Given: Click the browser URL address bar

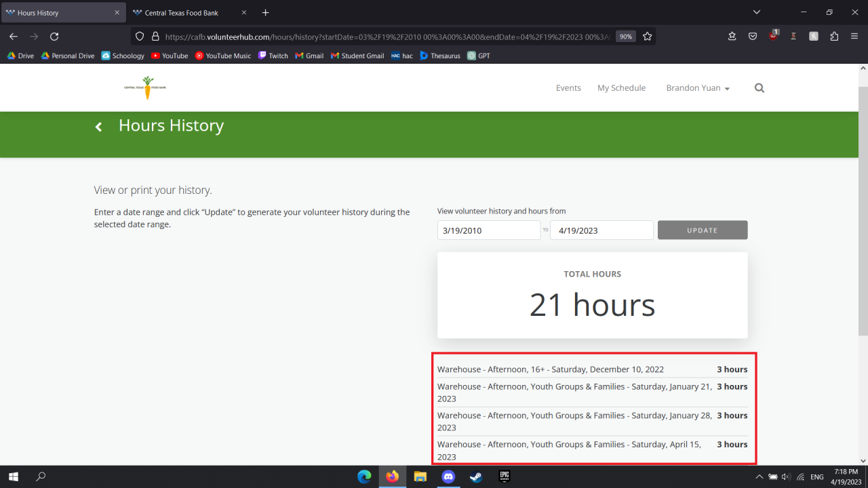Looking at the screenshot, I should (x=387, y=37).
